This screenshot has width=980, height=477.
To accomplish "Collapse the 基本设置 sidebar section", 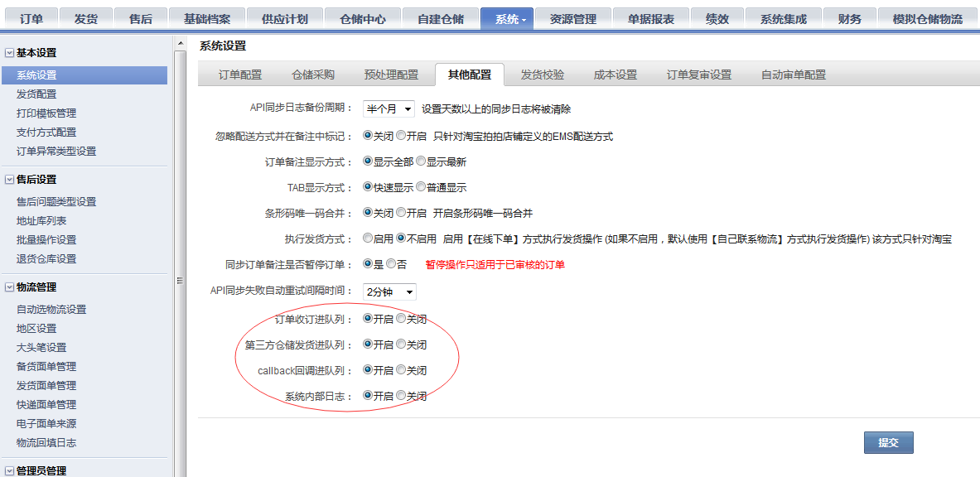I will [9, 53].
